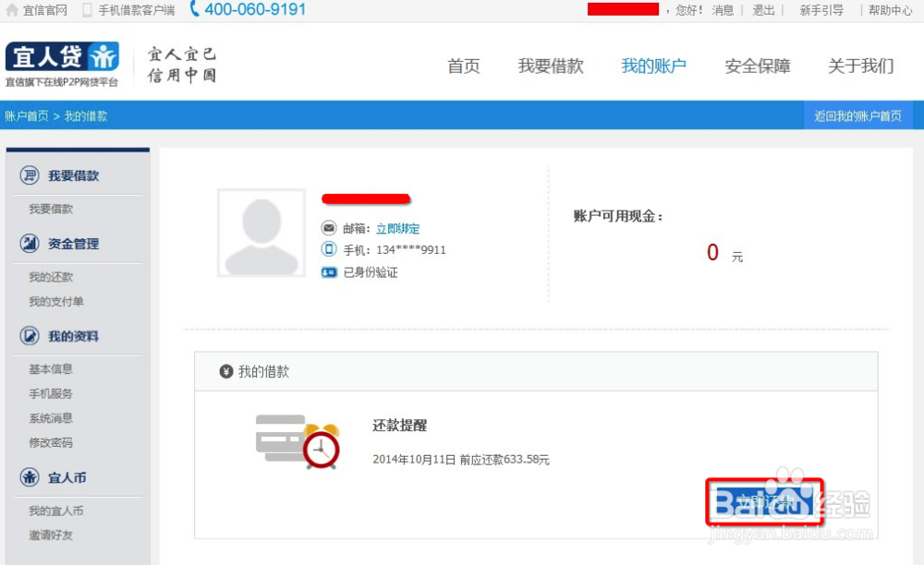Select 系统消息 in sidebar

(x=51, y=418)
